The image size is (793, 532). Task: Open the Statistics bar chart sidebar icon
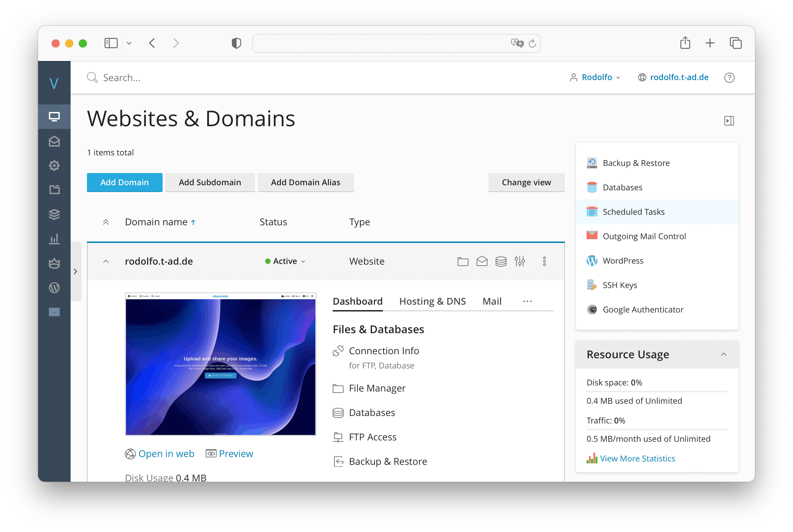point(54,239)
